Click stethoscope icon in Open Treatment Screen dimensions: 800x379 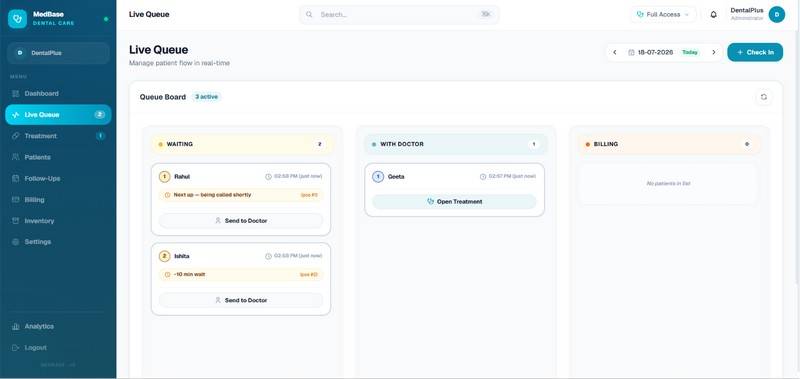tap(431, 202)
